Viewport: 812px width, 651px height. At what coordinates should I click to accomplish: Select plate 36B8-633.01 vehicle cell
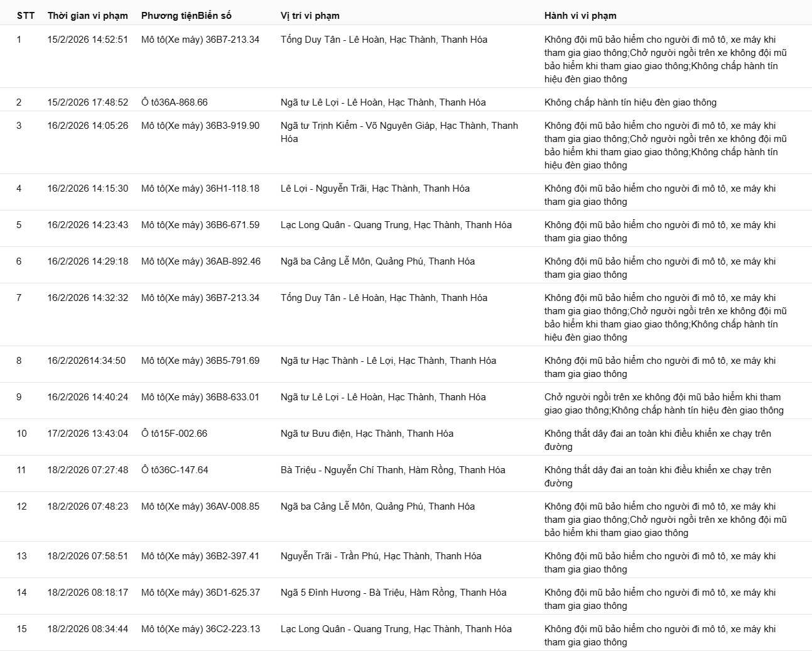point(200,397)
